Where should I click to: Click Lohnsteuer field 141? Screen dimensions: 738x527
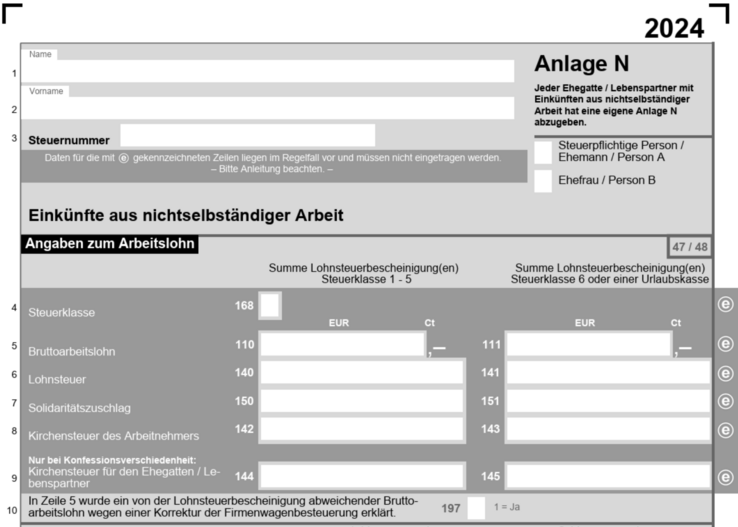coord(608,373)
